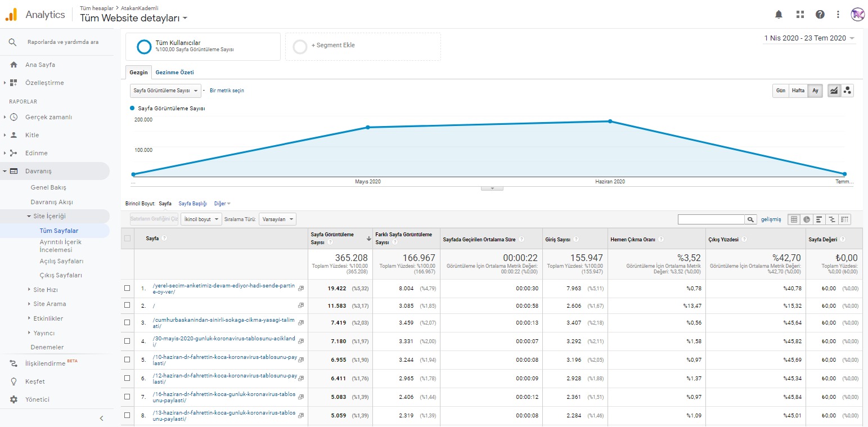Open the Google apps grid icon
The image size is (868, 427).
800,15
